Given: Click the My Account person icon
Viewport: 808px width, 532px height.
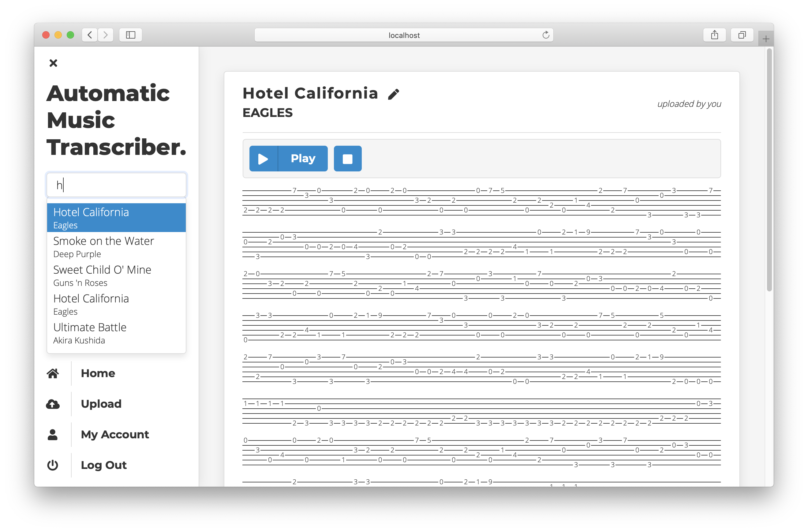Looking at the screenshot, I should click(x=53, y=435).
